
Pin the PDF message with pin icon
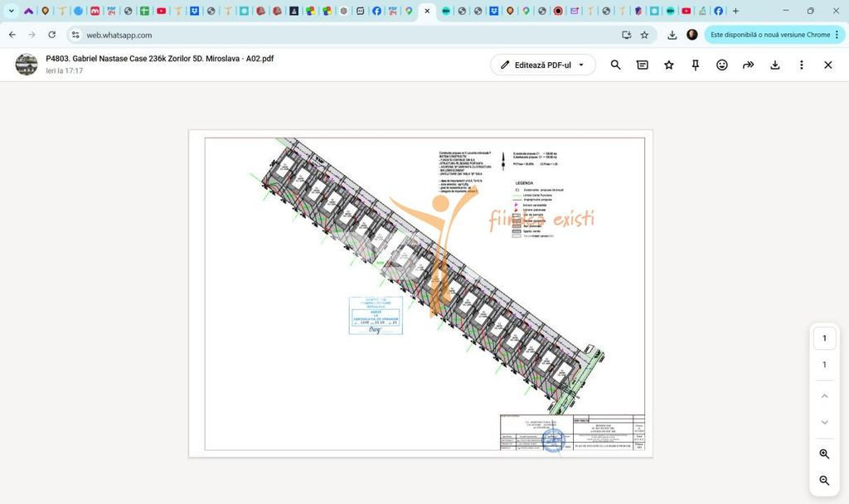click(x=696, y=65)
